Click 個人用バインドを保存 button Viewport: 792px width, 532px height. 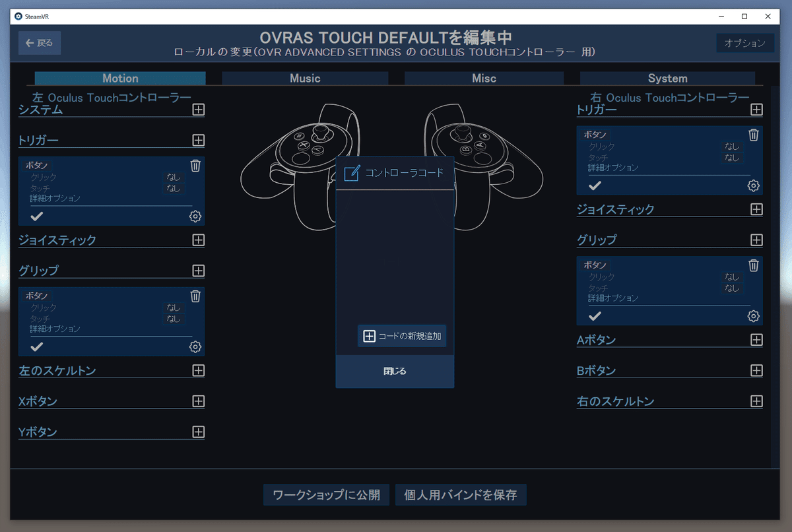[x=461, y=494]
